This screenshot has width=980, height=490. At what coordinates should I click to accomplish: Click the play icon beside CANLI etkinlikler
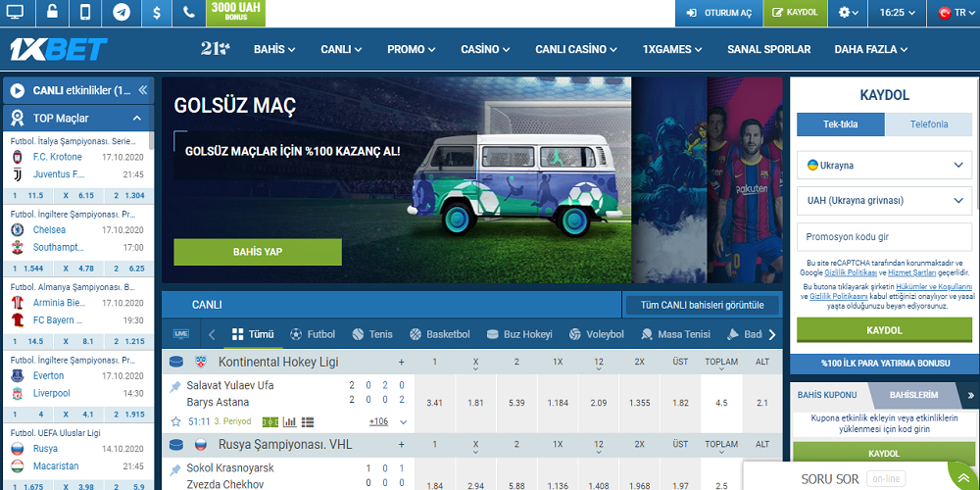point(18,90)
